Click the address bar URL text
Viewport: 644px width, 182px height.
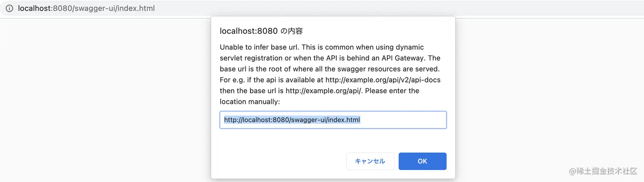[86, 9]
